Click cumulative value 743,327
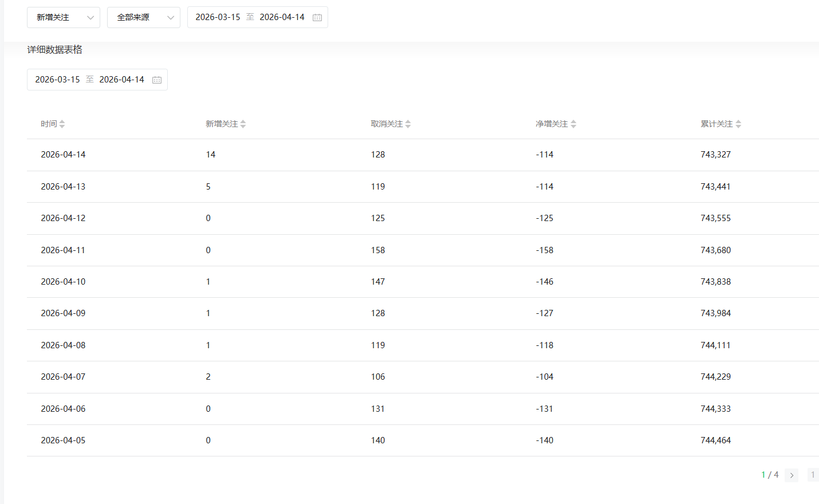819x504 pixels. (x=715, y=155)
